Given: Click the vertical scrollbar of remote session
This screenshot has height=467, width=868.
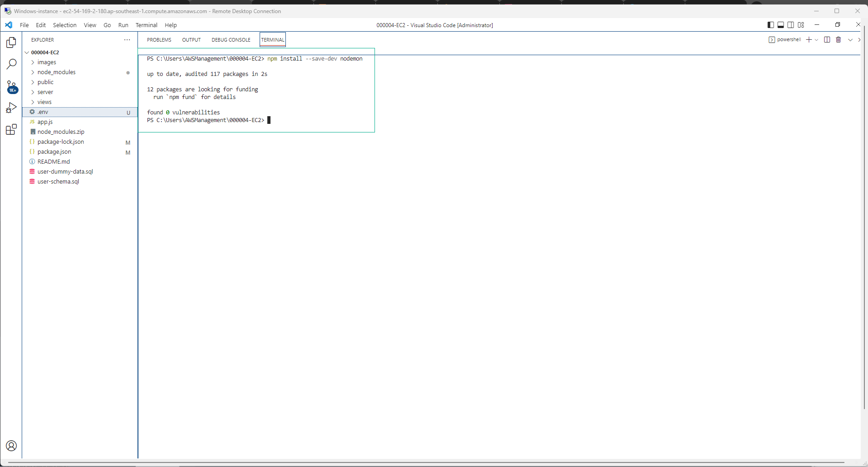Looking at the screenshot, I should click(864, 217).
